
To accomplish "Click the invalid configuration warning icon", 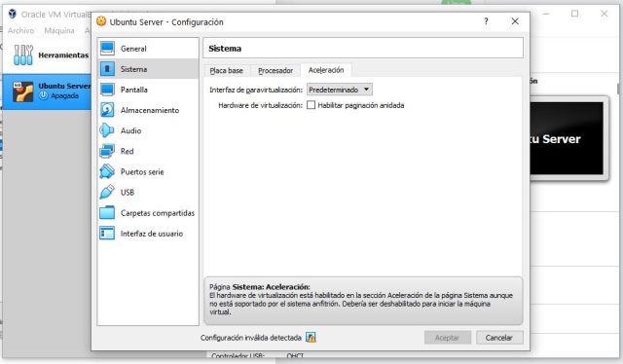I will 311,338.
